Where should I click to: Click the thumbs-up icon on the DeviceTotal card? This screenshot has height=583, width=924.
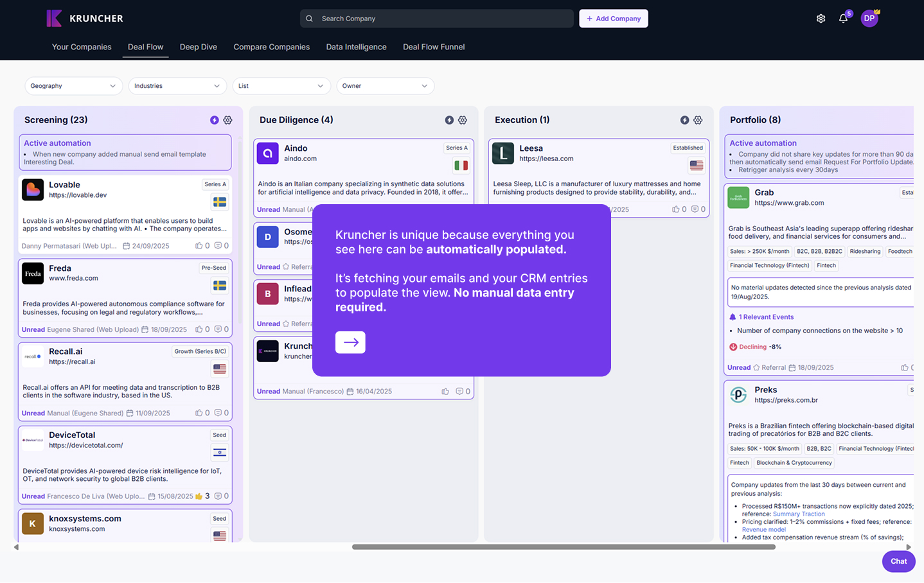coord(199,496)
